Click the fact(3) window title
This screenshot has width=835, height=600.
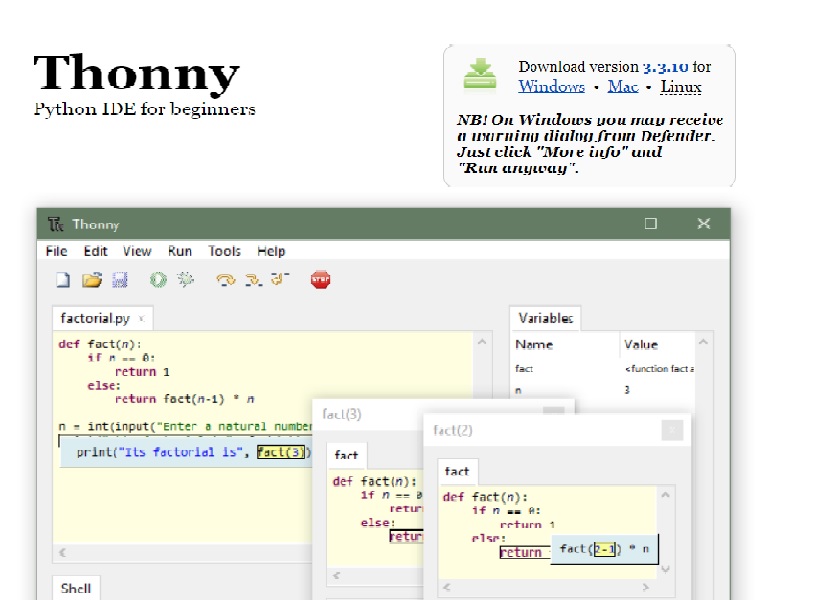point(342,414)
